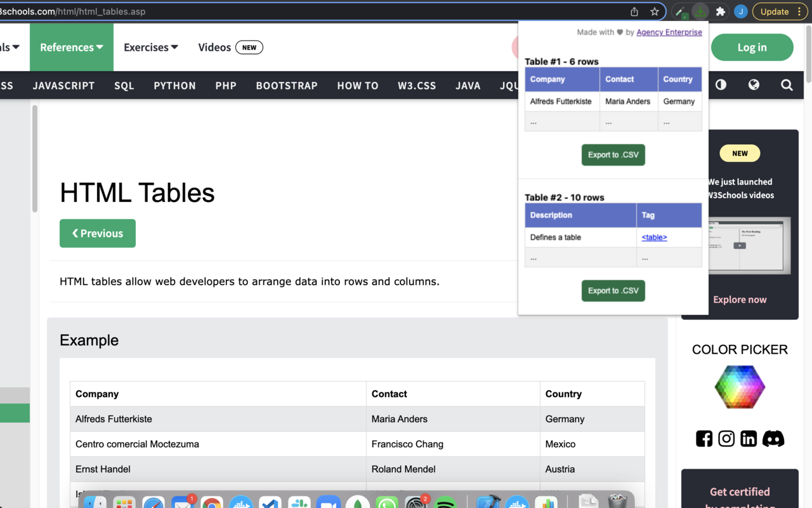This screenshot has height=508, width=812.
Task: Expand the References dropdown
Action: (71, 47)
